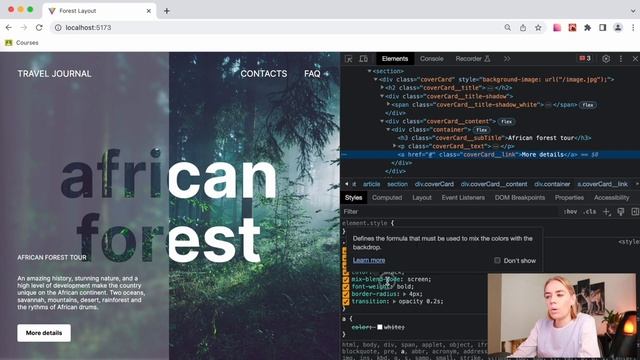Click the white color swatch in the a rule
The height and width of the screenshot is (360, 640).
pos(380,327)
